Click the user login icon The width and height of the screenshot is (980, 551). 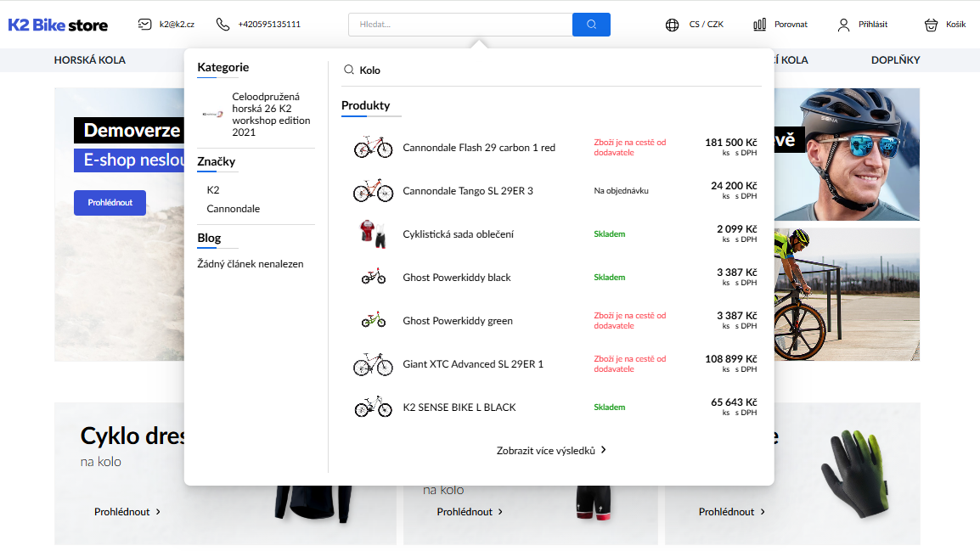point(844,25)
